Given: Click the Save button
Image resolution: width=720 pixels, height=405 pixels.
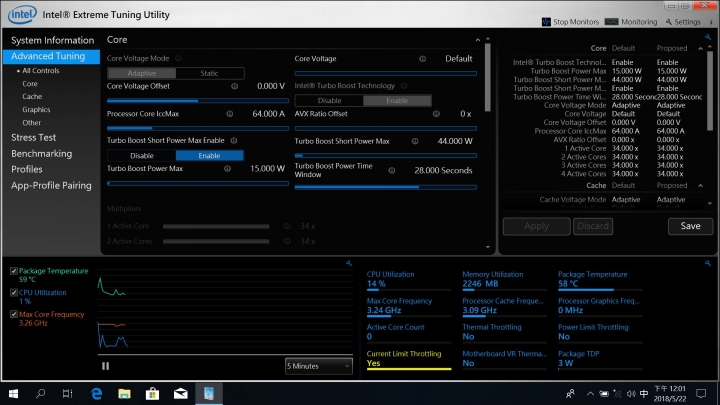Looking at the screenshot, I should pos(690,226).
